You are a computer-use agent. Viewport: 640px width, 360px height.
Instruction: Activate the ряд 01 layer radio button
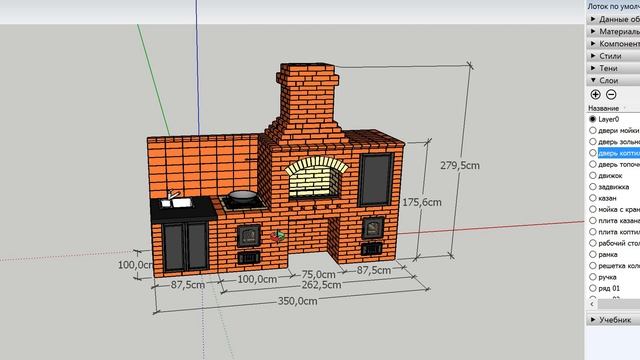coord(593,288)
